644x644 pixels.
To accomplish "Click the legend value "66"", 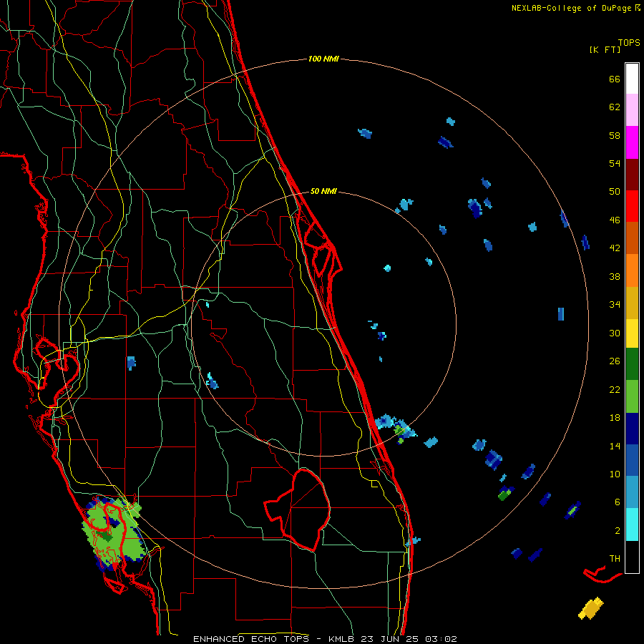I will pyautogui.click(x=615, y=79).
